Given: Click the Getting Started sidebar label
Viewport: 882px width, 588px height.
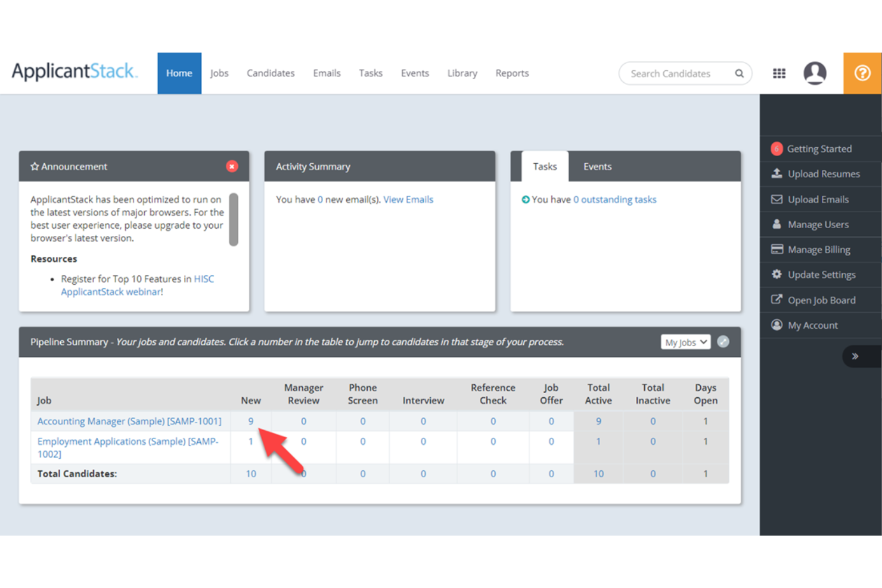Looking at the screenshot, I should point(819,149).
